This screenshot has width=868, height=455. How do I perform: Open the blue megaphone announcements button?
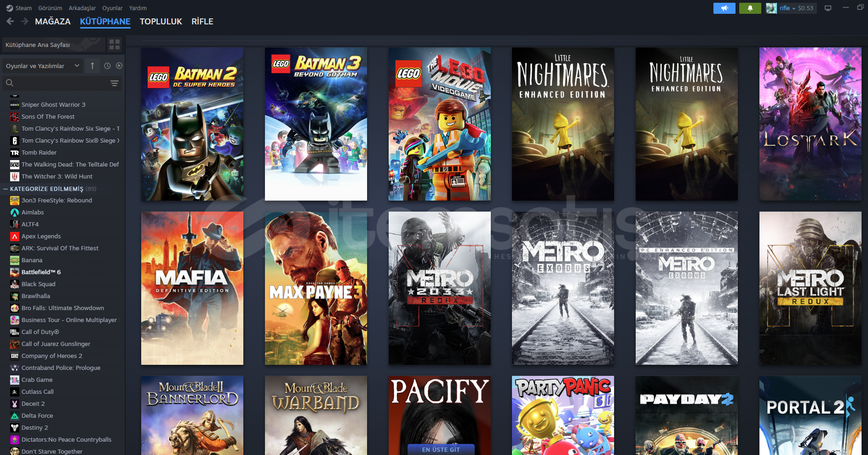(x=724, y=8)
